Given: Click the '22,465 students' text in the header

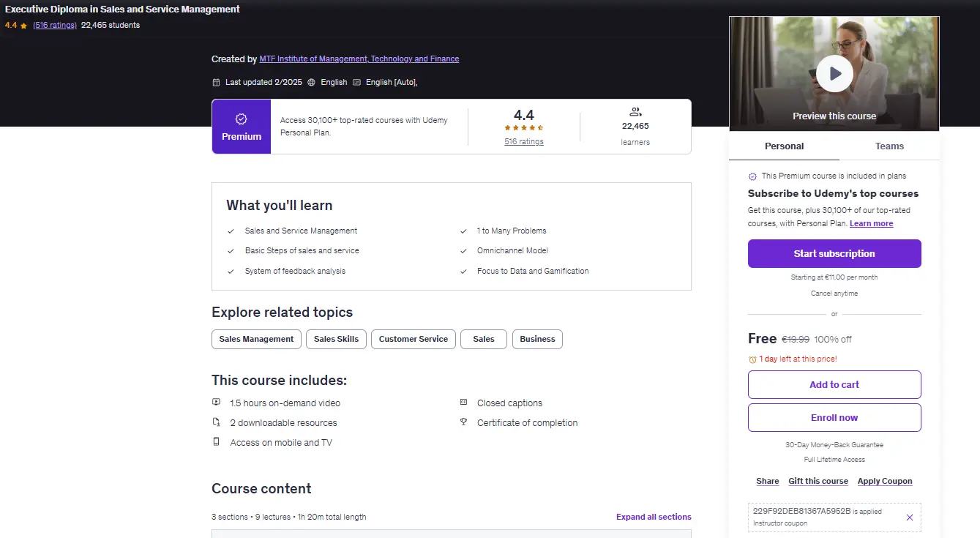Looking at the screenshot, I should pos(111,26).
